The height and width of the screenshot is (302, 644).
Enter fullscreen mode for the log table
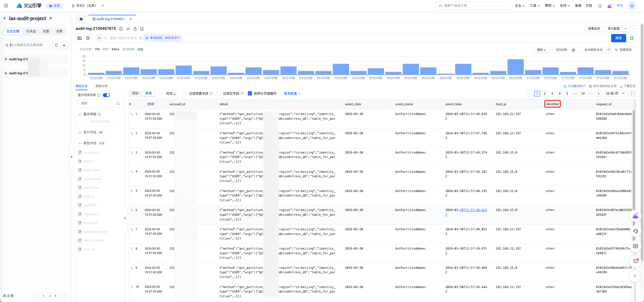tap(633, 94)
